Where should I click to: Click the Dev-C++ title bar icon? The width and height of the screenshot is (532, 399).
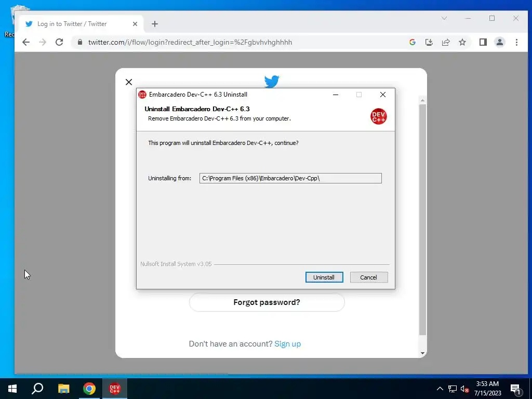point(142,95)
